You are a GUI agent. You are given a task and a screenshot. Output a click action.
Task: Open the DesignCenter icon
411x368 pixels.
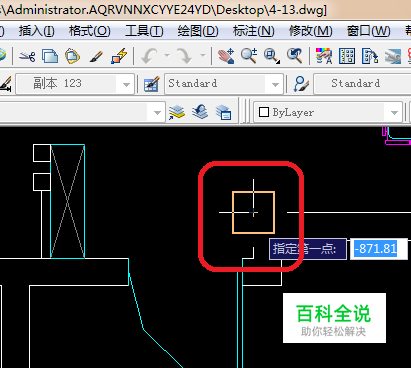[347, 56]
